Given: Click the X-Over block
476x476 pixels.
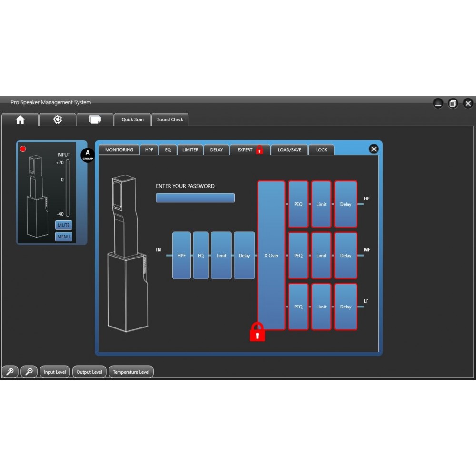Looking at the screenshot, I should tap(271, 256).
